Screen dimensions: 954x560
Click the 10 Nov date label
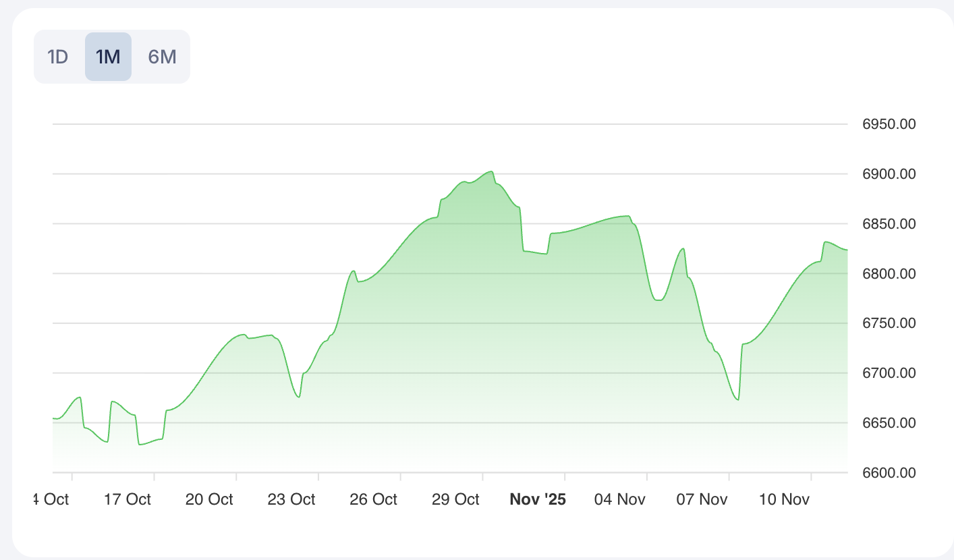click(784, 499)
